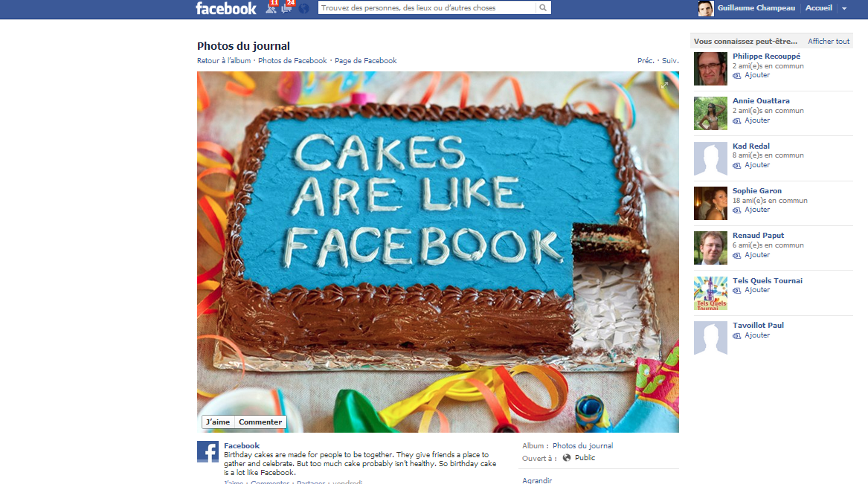Click Retour à l'album link

[x=224, y=61]
